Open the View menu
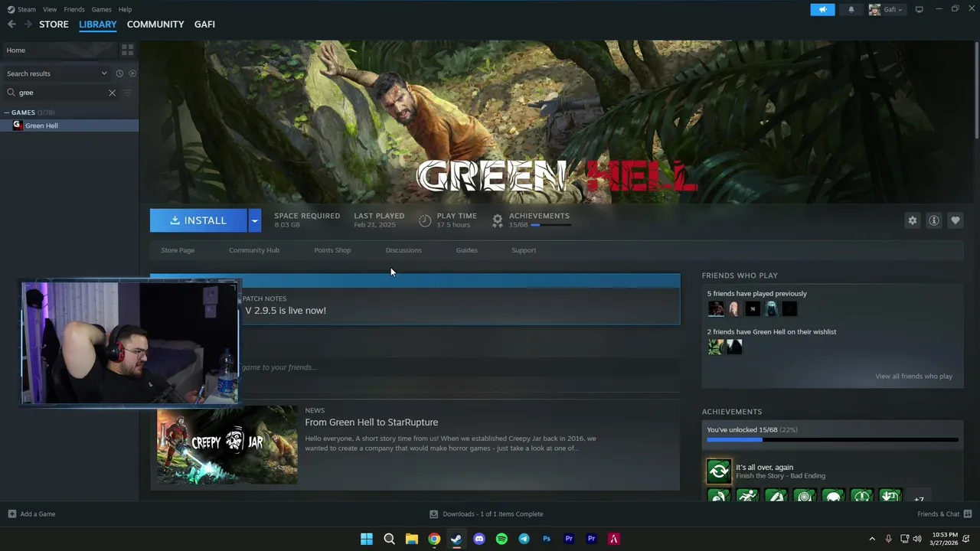The height and width of the screenshot is (551, 980). coord(50,9)
